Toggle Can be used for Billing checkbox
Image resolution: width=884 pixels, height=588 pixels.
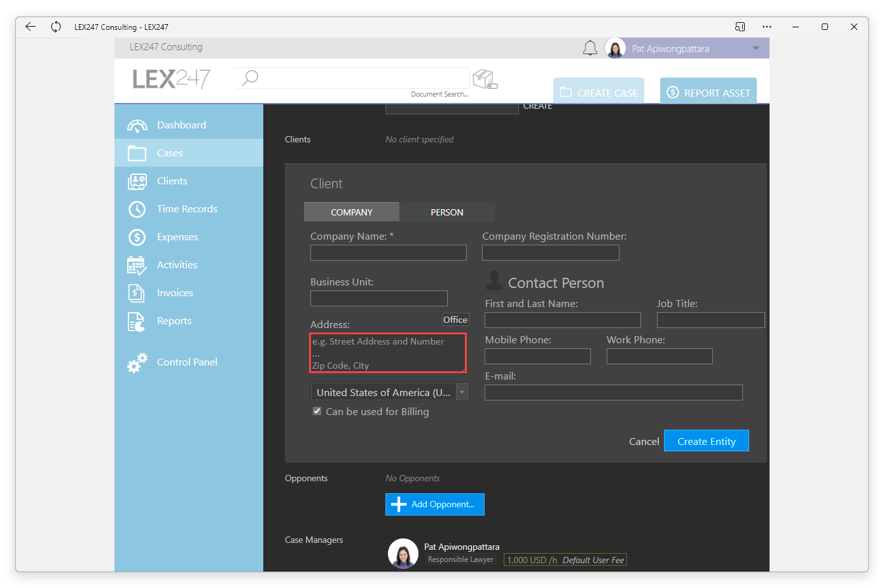[317, 411]
